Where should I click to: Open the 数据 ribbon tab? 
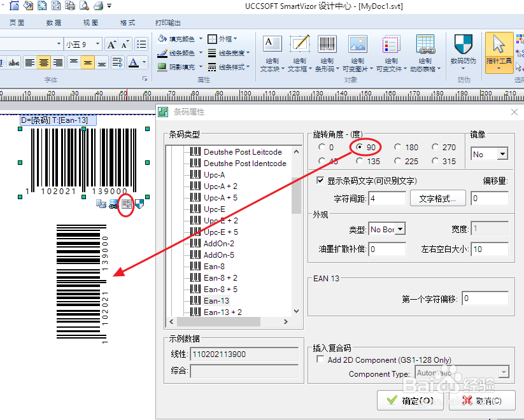[54, 22]
